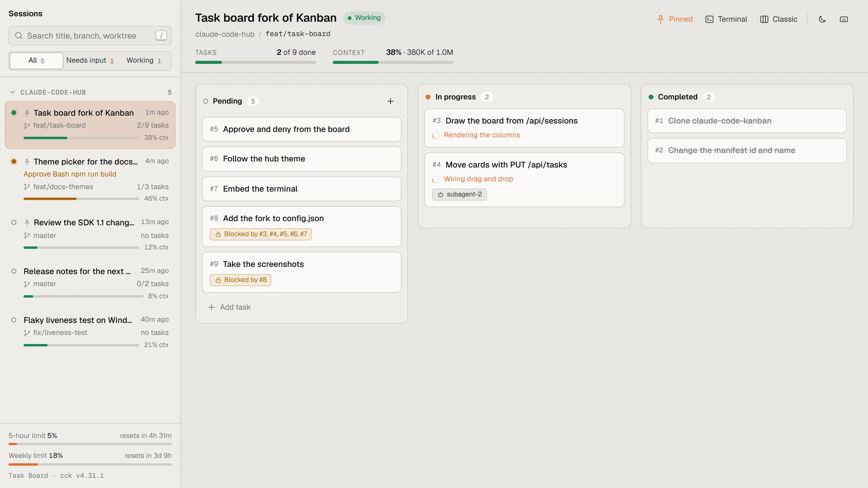Click the Weekly limit 18% label
The image size is (868, 488).
(x=36, y=456)
